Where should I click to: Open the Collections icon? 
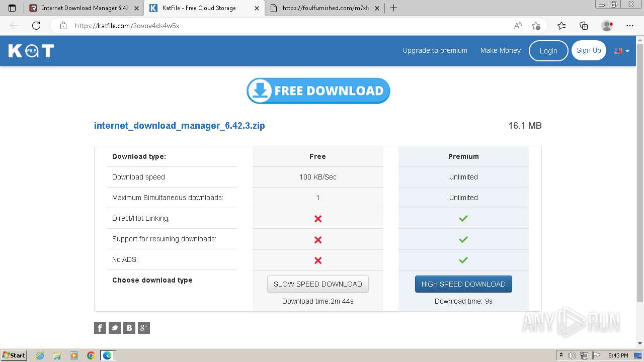(584, 26)
